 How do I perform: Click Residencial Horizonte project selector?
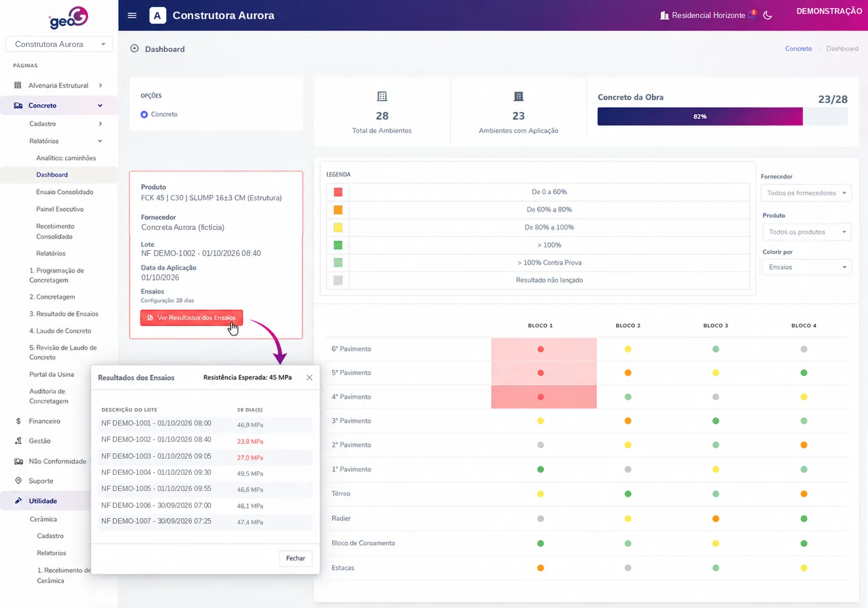click(x=703, y=16)
